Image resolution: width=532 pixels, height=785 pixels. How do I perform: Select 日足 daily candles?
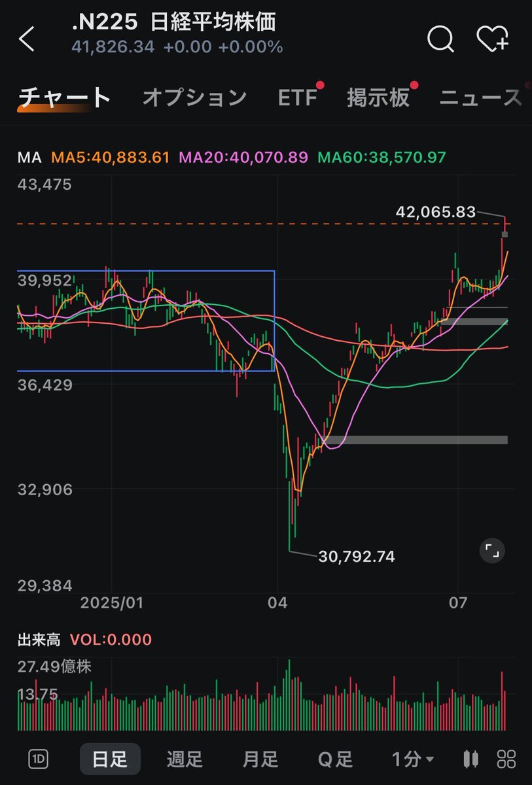click(110, 759)
